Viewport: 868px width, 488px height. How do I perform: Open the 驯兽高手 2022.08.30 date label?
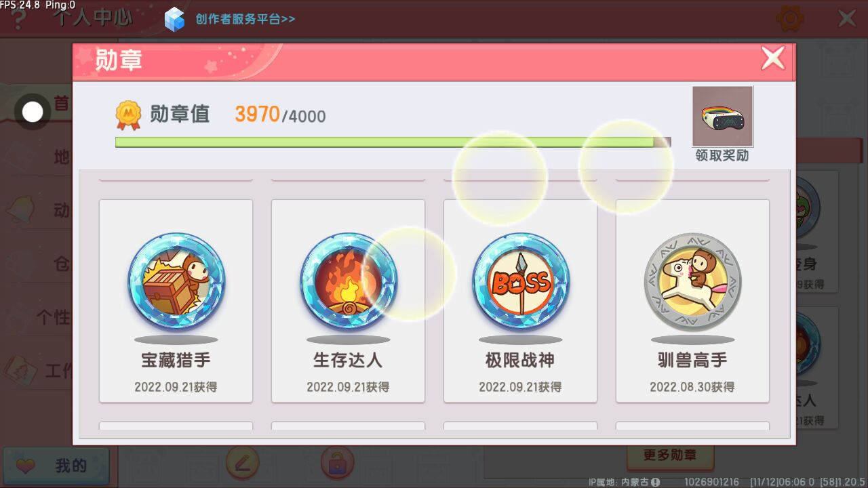pos(692,387)
